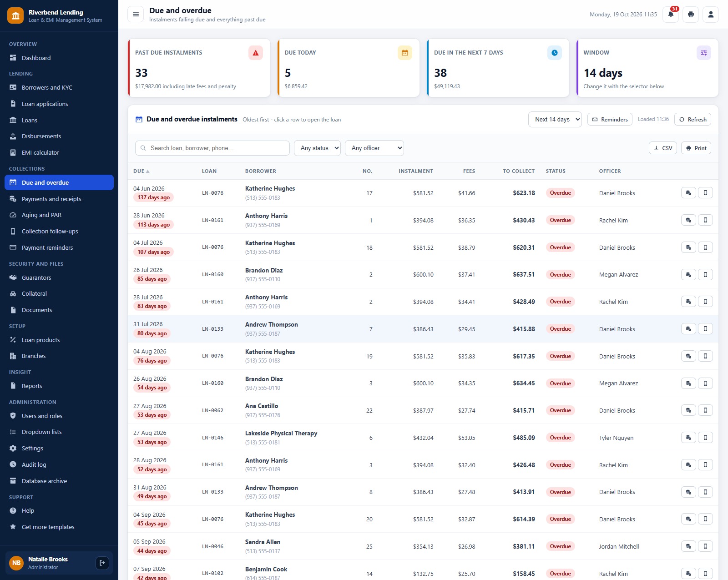
Task: Click the Reminders button
Action: (x=610, y=119)
